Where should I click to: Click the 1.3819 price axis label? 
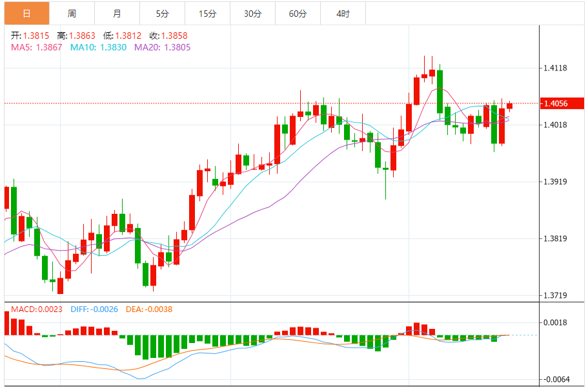point(555,238)
